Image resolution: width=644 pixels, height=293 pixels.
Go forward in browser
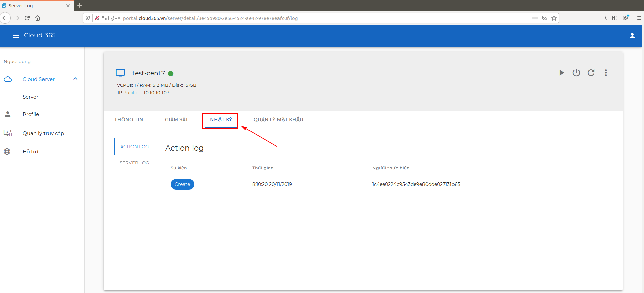16,18
